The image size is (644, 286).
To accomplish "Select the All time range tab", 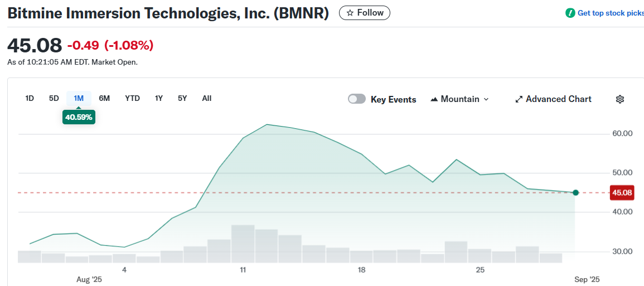I will [x=207, y=98].
